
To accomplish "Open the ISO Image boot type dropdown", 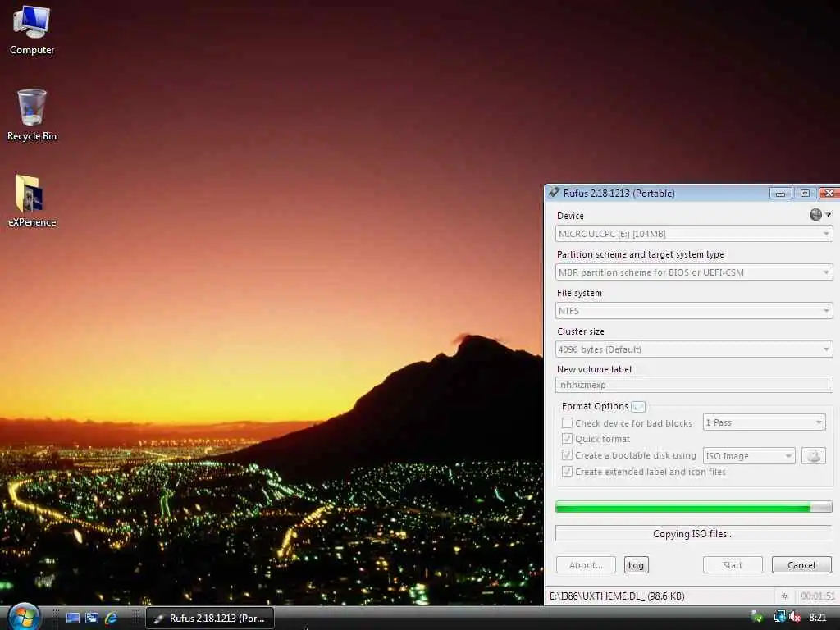I will (x=749, y=456).
